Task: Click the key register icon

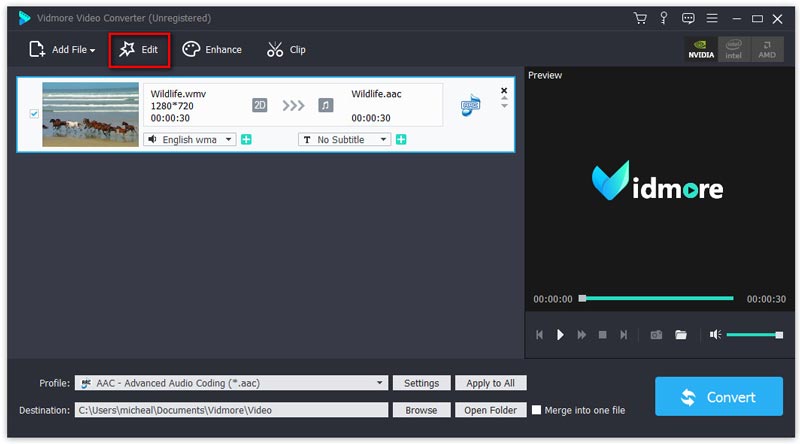Action: (x=664, y=18)
